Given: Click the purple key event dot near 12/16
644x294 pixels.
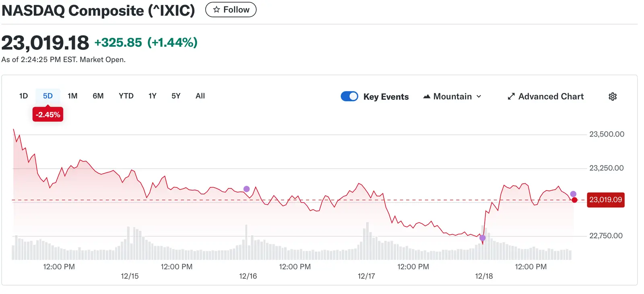Looking at the screenshot, I should 247,189.
